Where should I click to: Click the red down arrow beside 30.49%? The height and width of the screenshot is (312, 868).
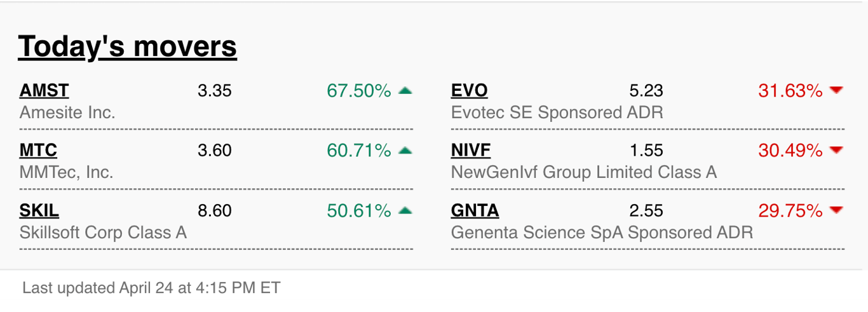point(836,151)
